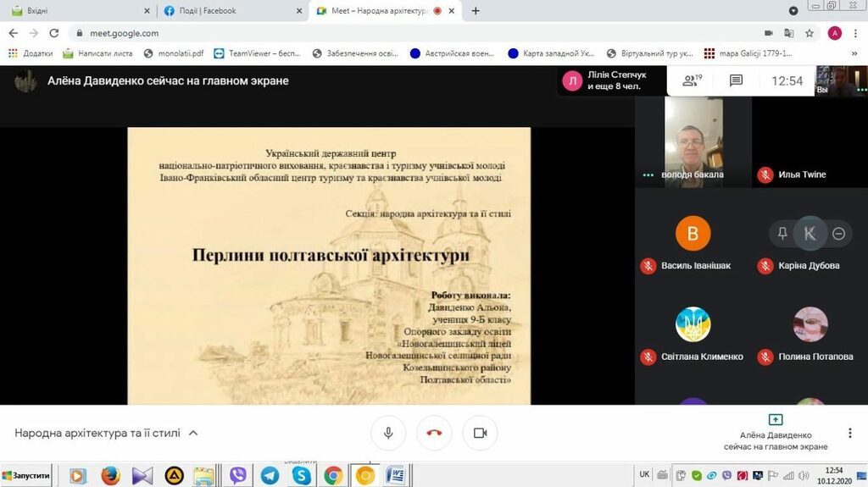Click the Запустити start button

(x=25, y=476)
